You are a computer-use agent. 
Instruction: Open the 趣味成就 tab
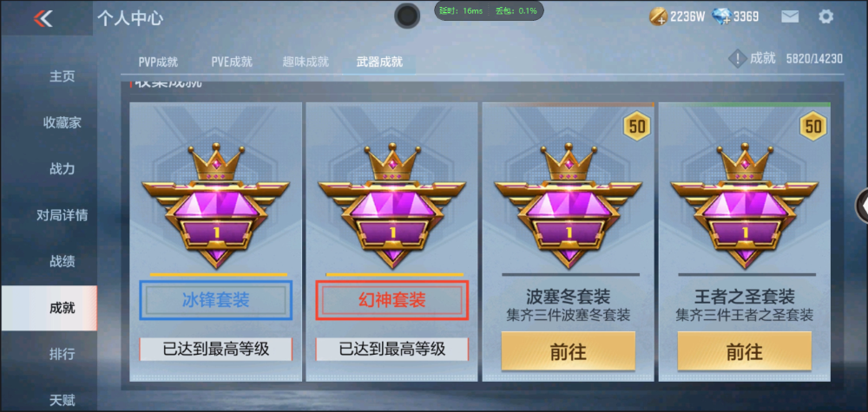[x=306, y=62]
